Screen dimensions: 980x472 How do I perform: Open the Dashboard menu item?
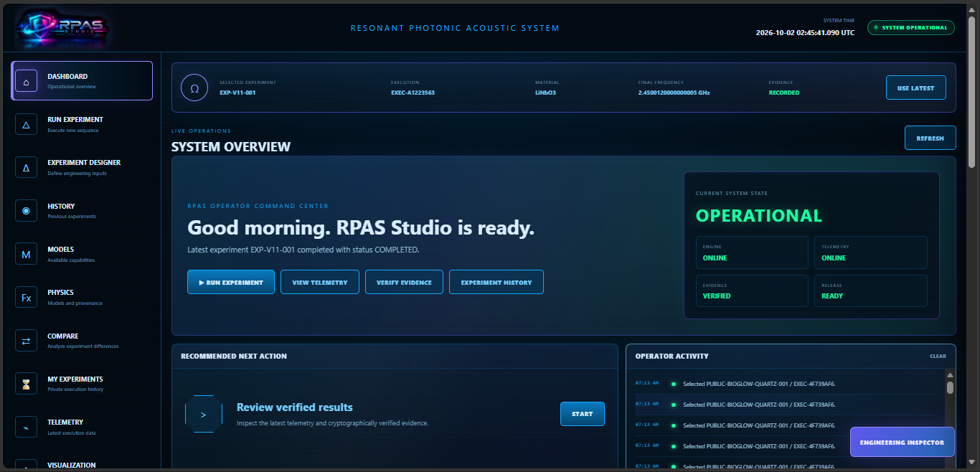tap(82, 80)
